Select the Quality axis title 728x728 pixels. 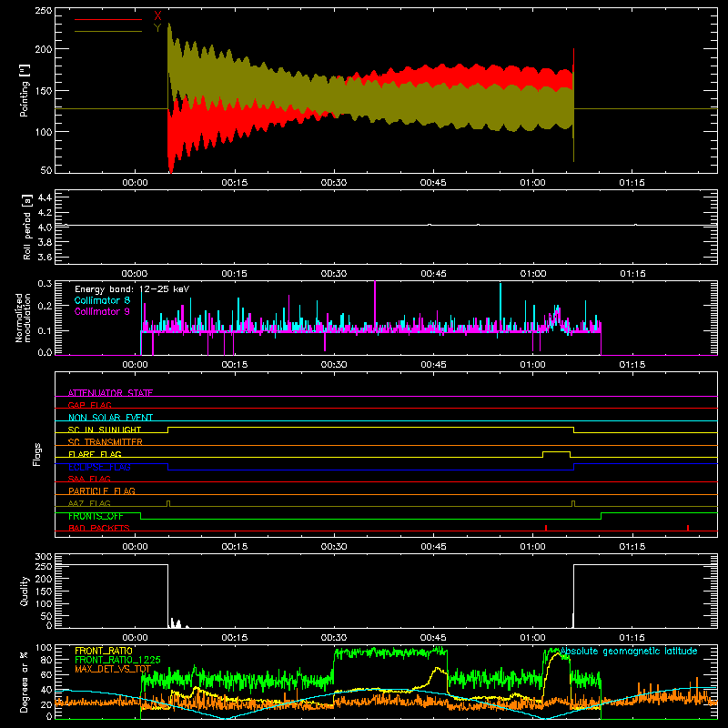pos(25,591)
